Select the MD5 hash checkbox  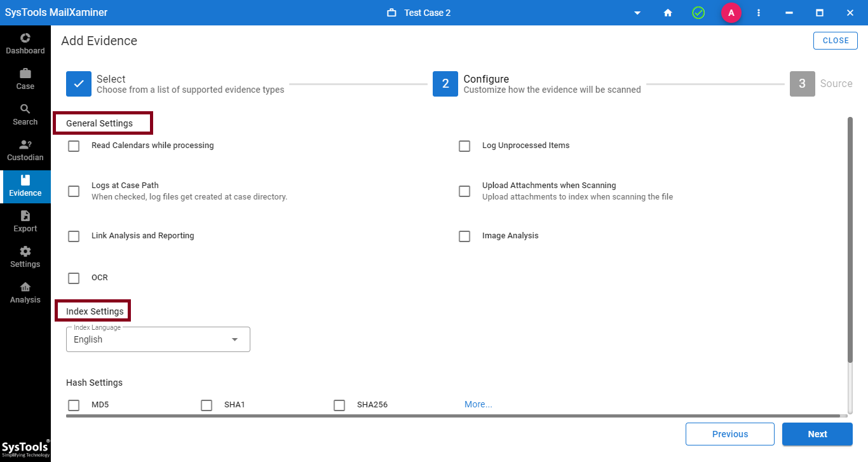[x=74, y=405]
